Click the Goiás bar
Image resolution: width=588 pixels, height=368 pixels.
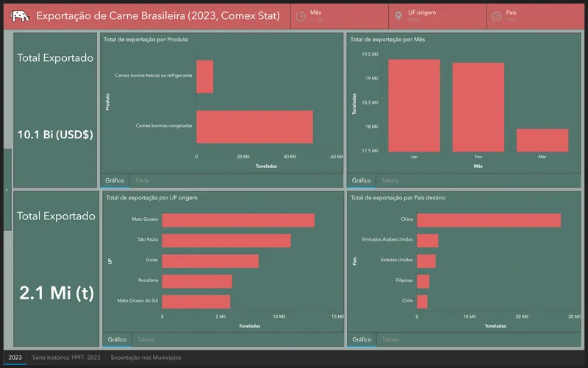point(210,261)
